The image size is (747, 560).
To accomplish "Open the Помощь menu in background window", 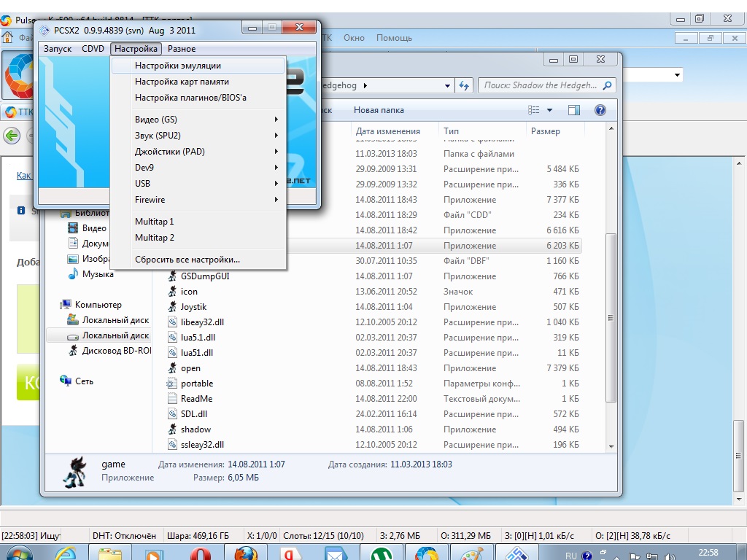I will pos(394,38).
